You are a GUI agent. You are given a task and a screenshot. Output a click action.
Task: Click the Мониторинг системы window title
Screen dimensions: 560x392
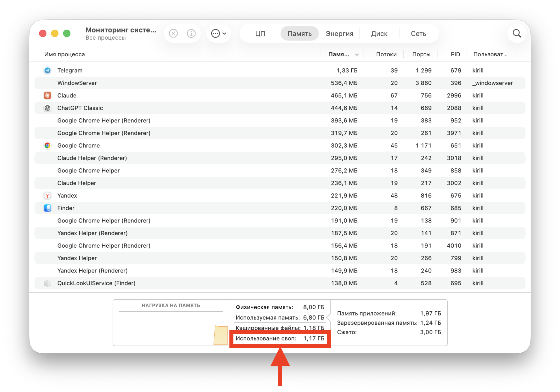pyautogui.click(x=121, y=30)
